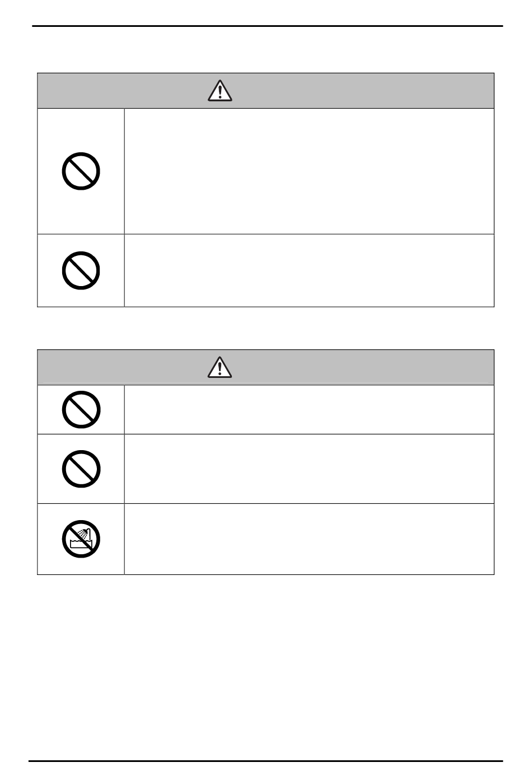Select the blank text cell in the lower table's first row

point(309,410)
